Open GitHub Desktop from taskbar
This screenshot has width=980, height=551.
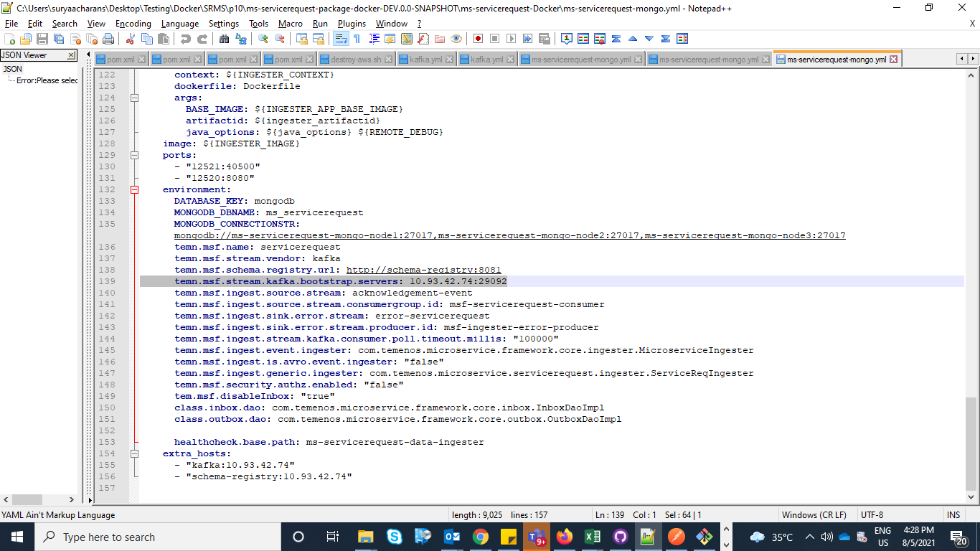pyautogui.click(x=620, y=537)
